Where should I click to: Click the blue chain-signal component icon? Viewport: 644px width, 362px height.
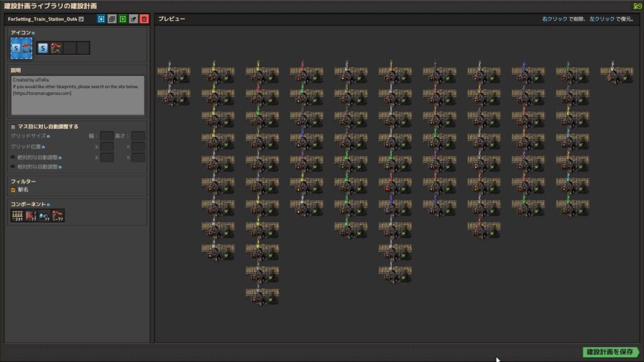pos(45,216)
